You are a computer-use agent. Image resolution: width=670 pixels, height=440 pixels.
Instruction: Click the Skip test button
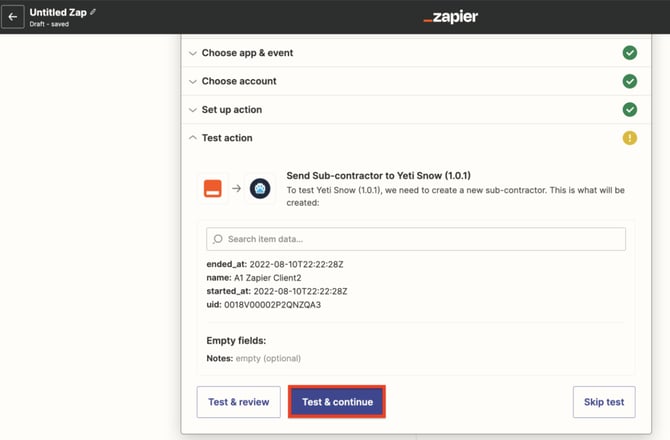pyautogui.click(x=603, y=402)
